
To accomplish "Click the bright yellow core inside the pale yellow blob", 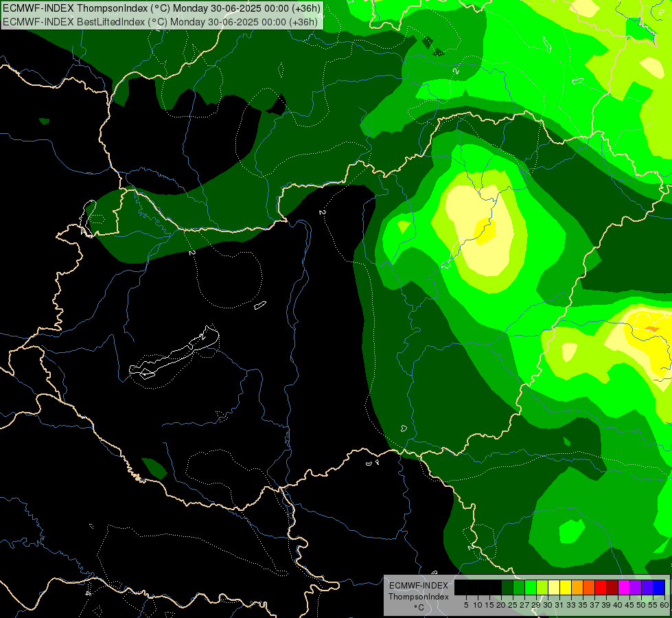I will click(485, 232).
